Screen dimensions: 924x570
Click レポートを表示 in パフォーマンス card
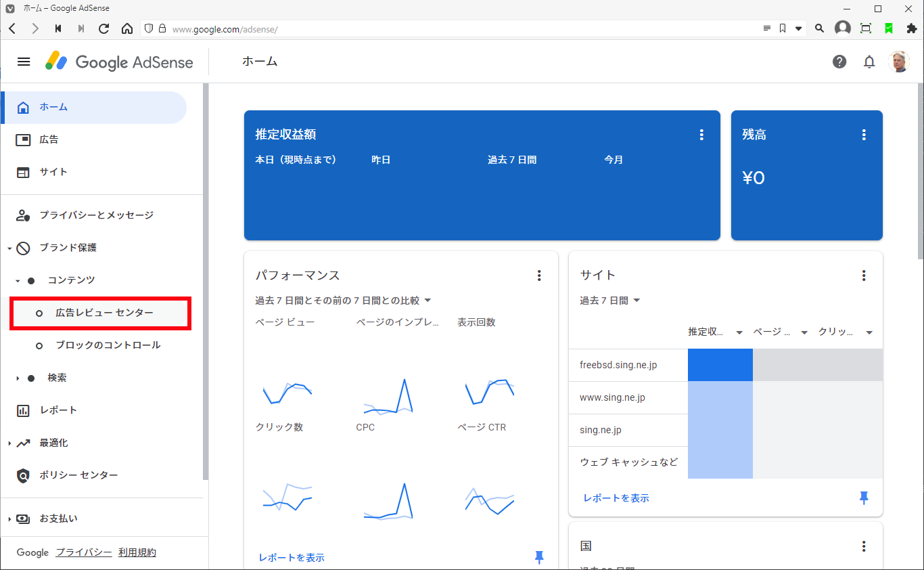click(x=292, y=558)
